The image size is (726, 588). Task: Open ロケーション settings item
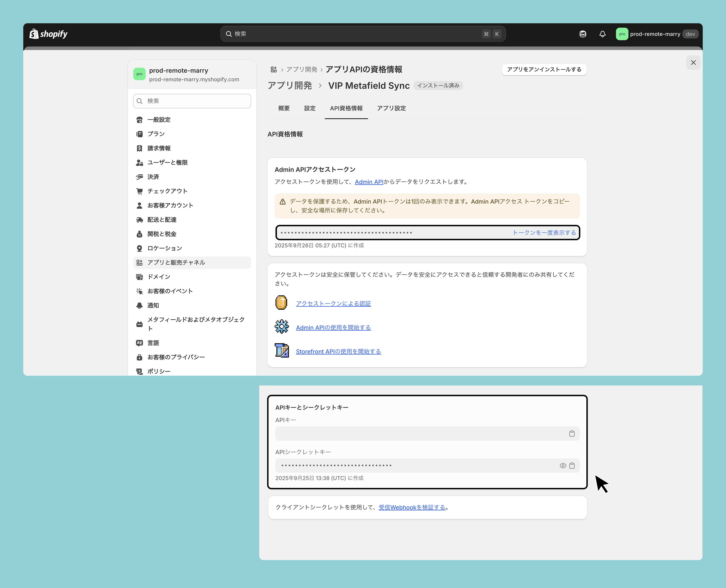[x=165, y=248]
